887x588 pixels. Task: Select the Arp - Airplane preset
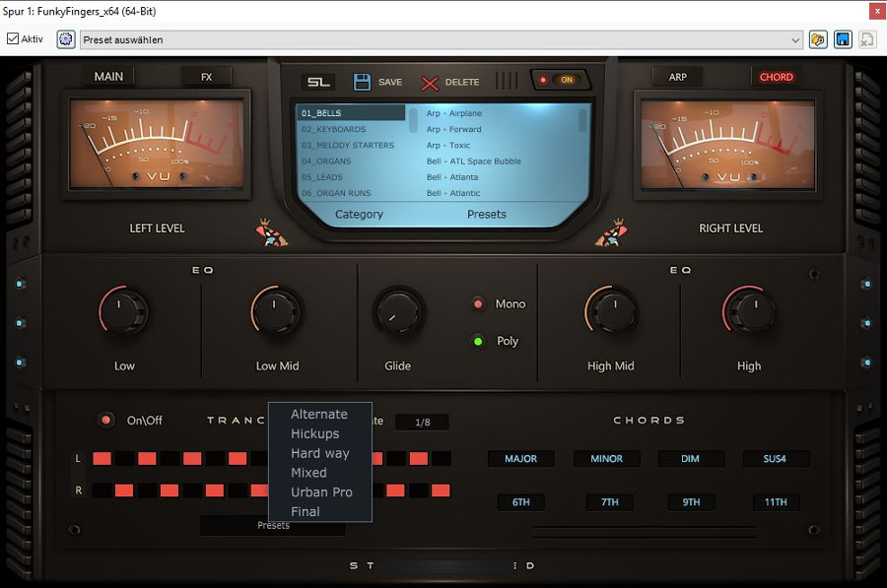[x=454, y=113]
